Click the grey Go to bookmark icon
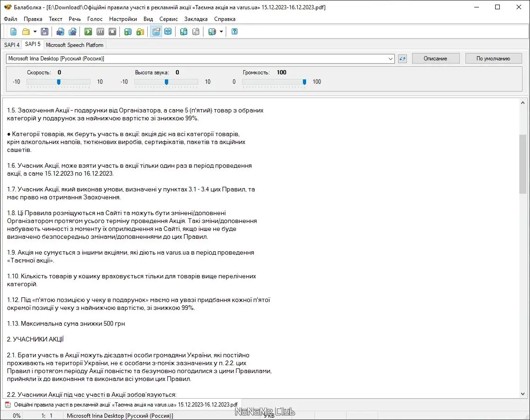This screenshot has height=420, width=530. click(196, 32)
